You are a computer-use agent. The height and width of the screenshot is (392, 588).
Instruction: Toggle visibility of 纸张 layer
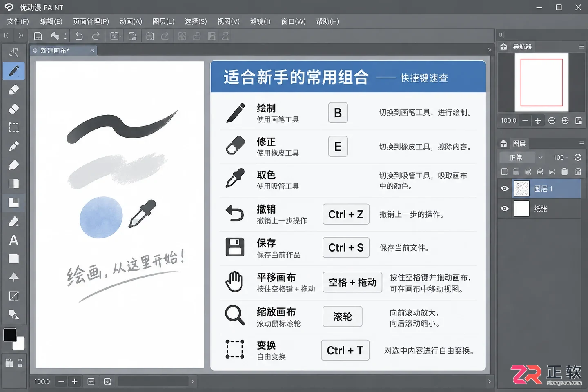point(505,208)
